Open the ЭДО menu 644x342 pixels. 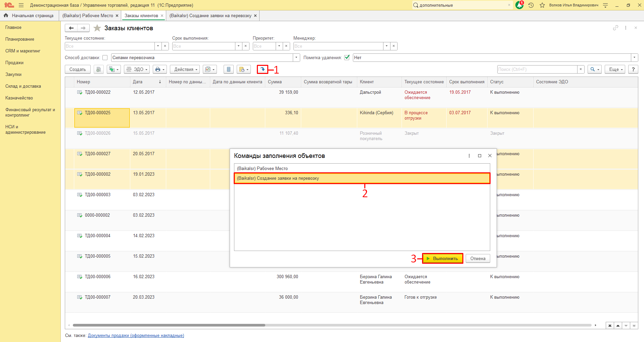pyautogui.click(x=137, y=69)
